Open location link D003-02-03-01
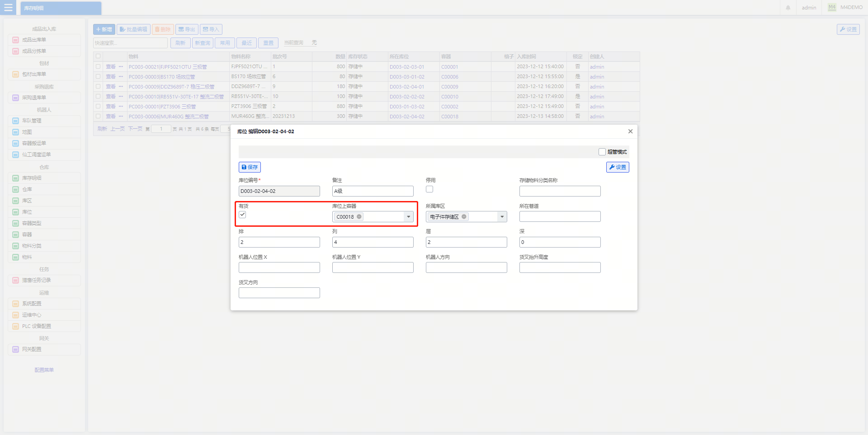868x435 pixels. 407,67
